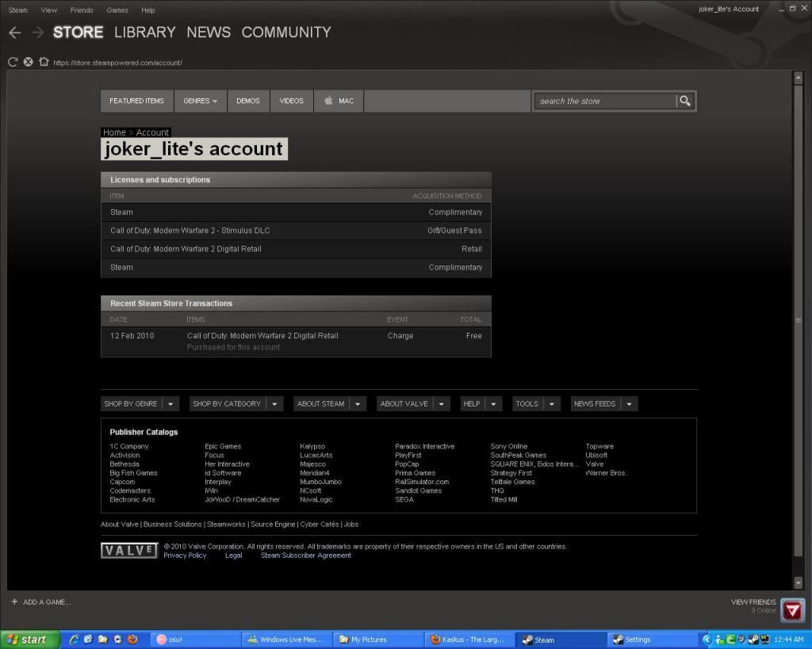Open the Valve publisher catalog
Image resolution: width=812 pixels, height=649 pixels.
(595, 464)
